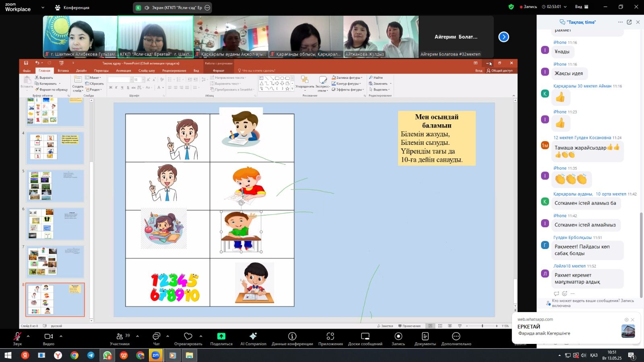Toggle the meeting Record (Запись) button

pos(398,337)
